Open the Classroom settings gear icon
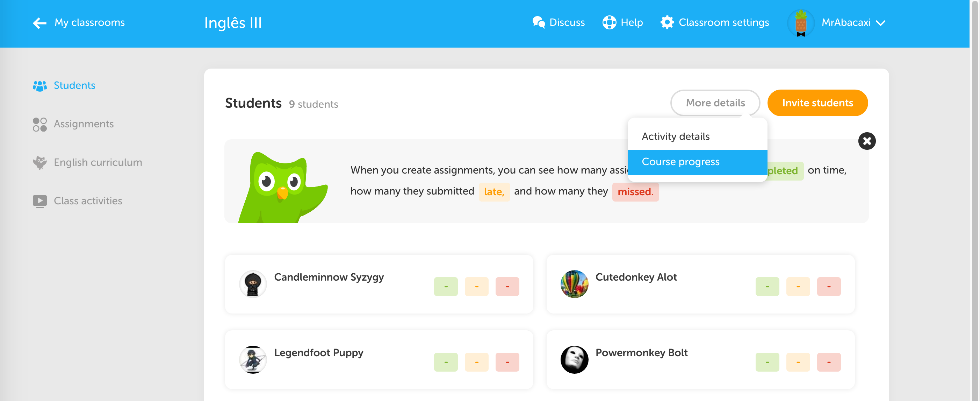The width and height of the screenshot is (980, 401). point(667,22)
